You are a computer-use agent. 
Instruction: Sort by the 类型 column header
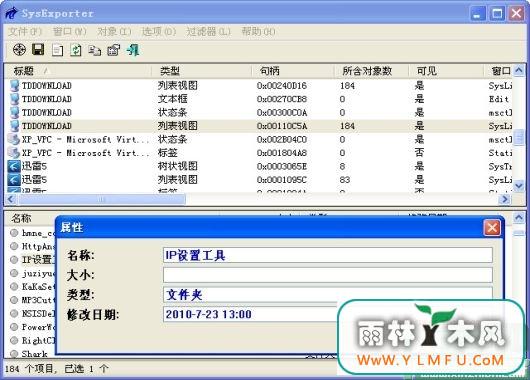coord(201,71)
